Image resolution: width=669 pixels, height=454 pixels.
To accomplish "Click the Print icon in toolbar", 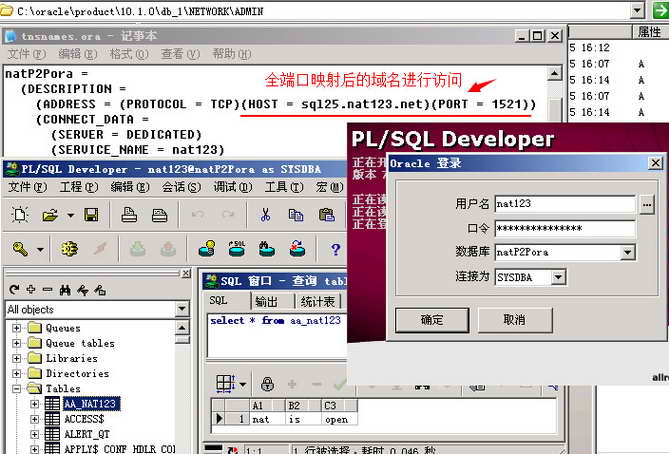I will [x=129, y=215].
